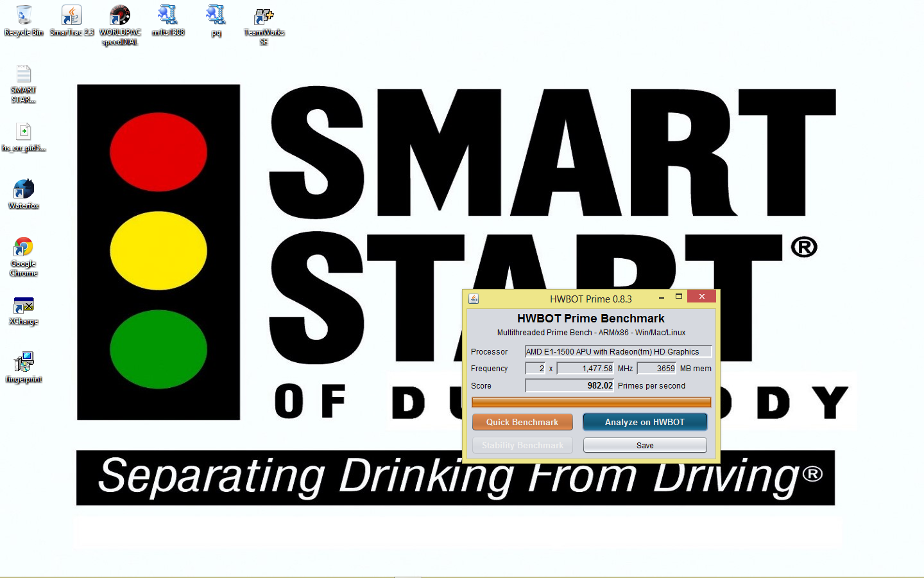Click the MB mem label
This screenshot has width=924, height=578.
pos(696,369)
